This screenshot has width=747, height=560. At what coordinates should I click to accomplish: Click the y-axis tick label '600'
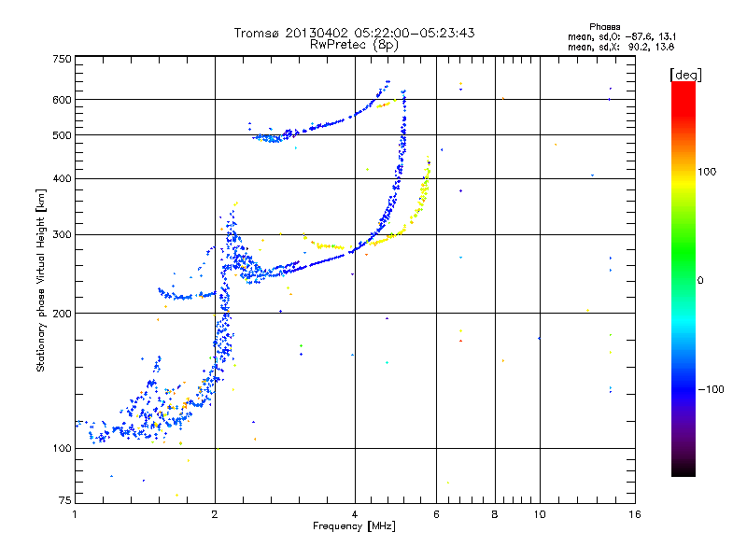(62, 100)
